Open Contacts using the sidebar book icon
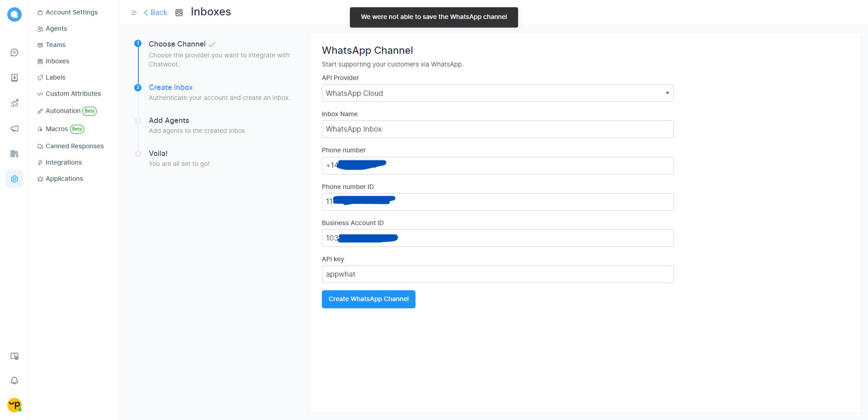Screen dimensions: 868x420 click(x=14, y=78)
